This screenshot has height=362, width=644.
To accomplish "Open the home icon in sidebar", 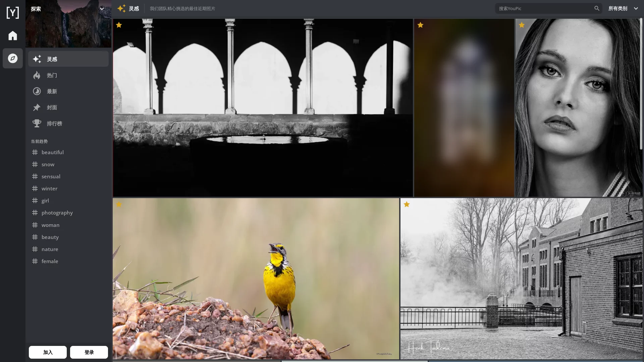I will (13, 36).
